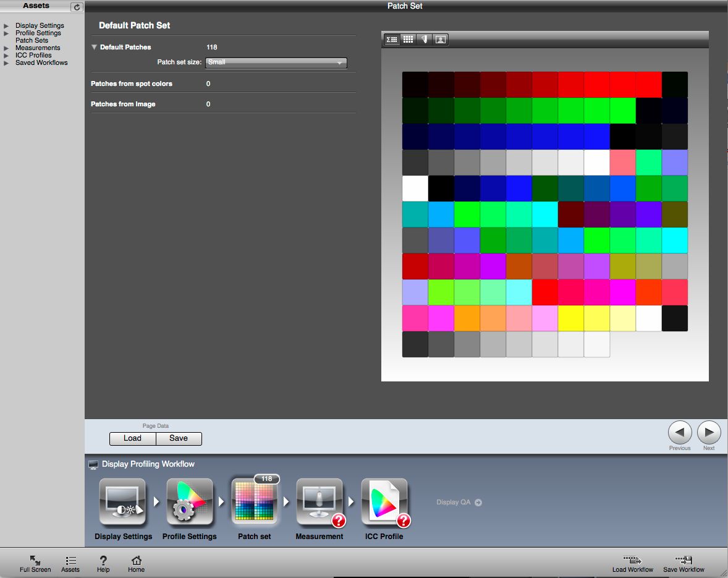Click the Display Profiling Workflow monitor icon
This screenshot has width=728, height=578.
coord(93,464)
